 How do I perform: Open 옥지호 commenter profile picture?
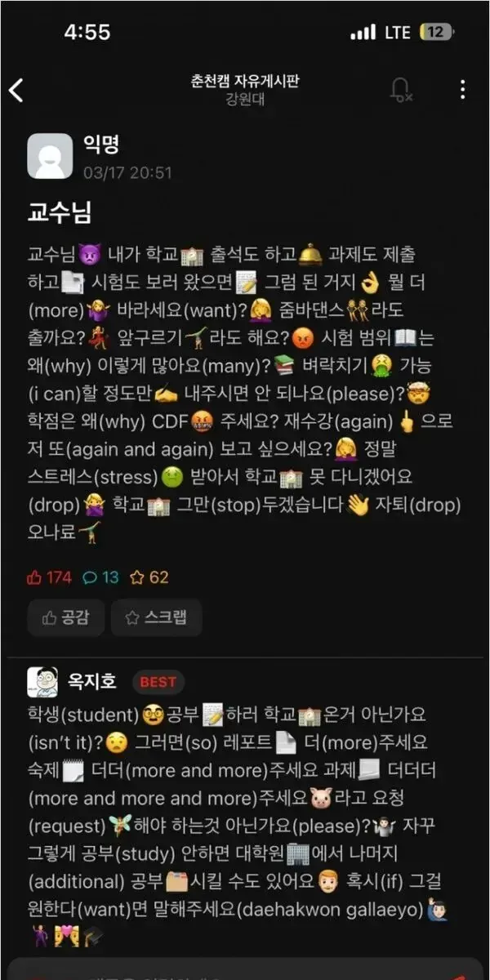tap(42, 681)
